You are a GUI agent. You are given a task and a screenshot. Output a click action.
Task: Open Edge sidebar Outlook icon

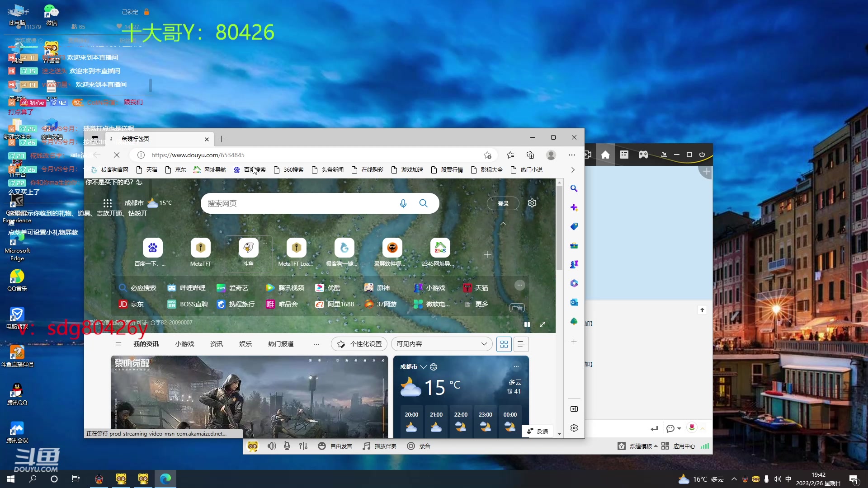574,302
